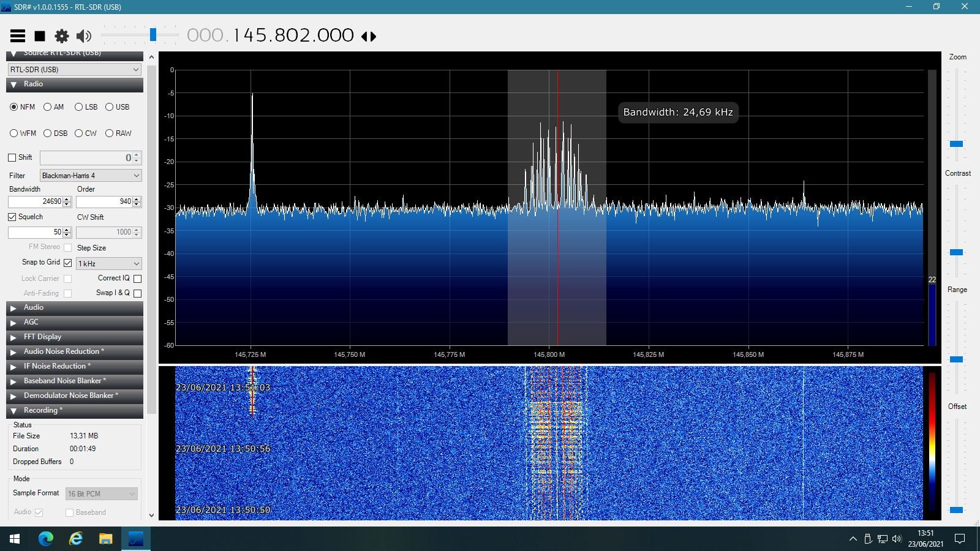Click the USB device tray icon
This screenshot has height=551, width=980.
pos(868,539)
